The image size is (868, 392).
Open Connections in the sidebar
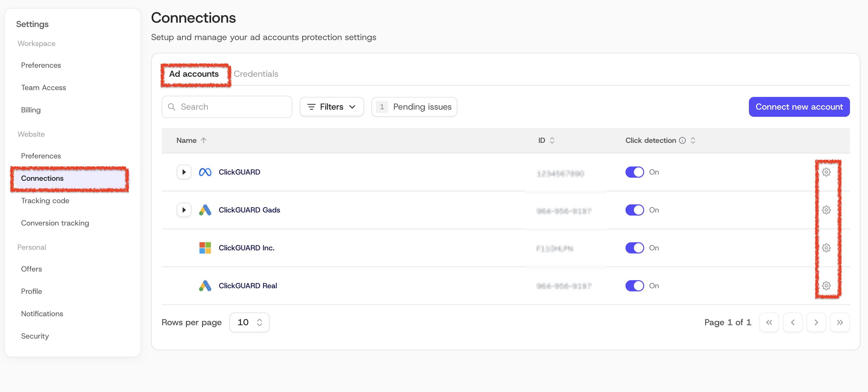[x=70, y=179]
